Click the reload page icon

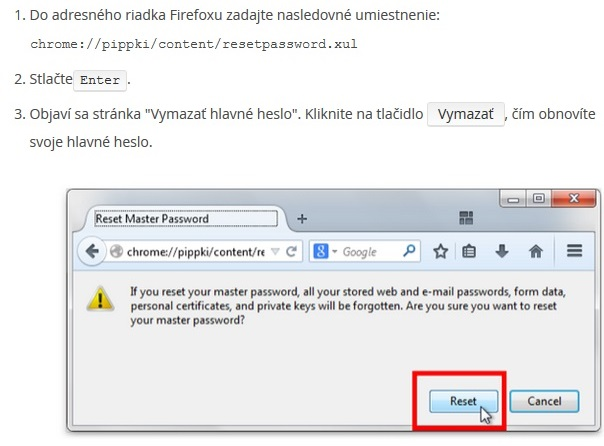[x=292, y=253]
